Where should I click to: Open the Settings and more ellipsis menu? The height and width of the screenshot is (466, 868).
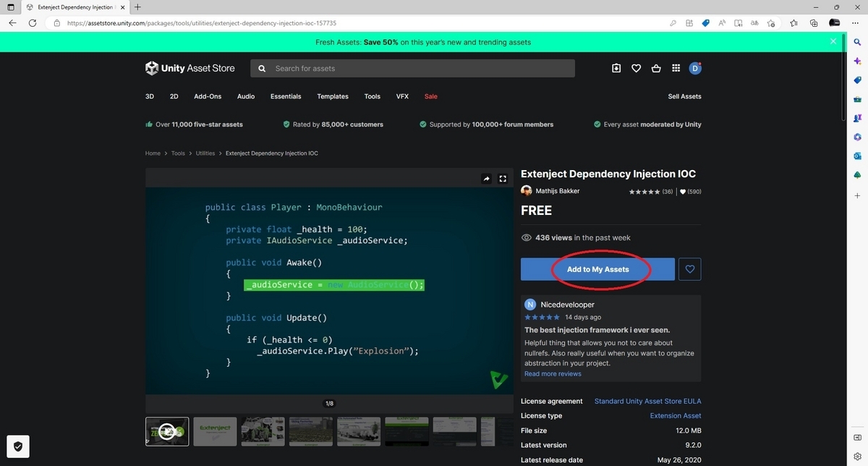855,22
